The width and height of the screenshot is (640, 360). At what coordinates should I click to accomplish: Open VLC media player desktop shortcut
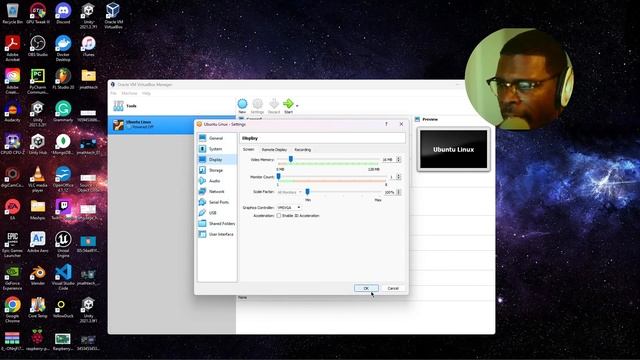coord(38,179)
